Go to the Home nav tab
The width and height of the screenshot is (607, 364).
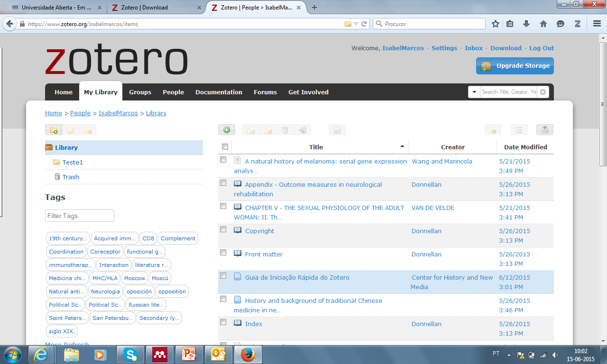click(x=64, y=92)
